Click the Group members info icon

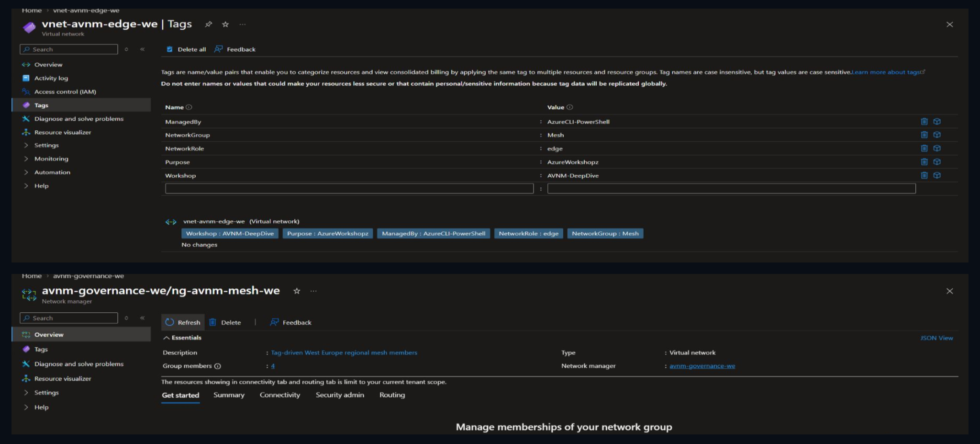coord(217,366)
